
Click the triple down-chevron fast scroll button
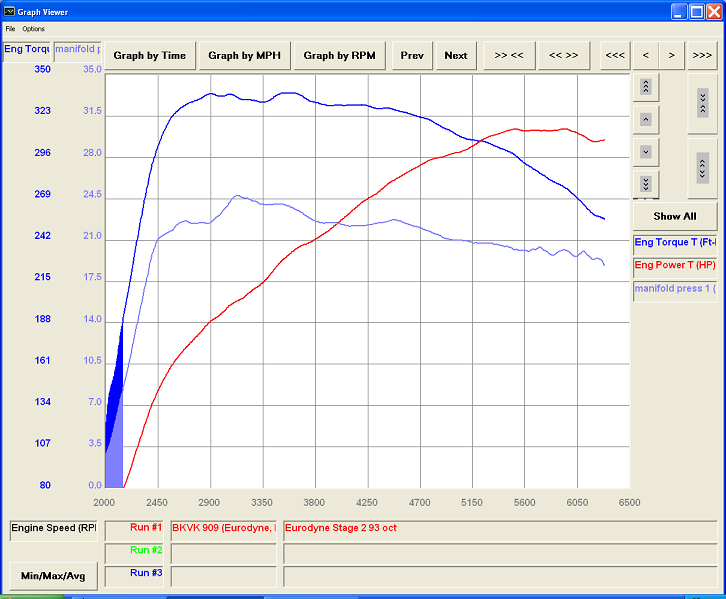coord(645,184)
